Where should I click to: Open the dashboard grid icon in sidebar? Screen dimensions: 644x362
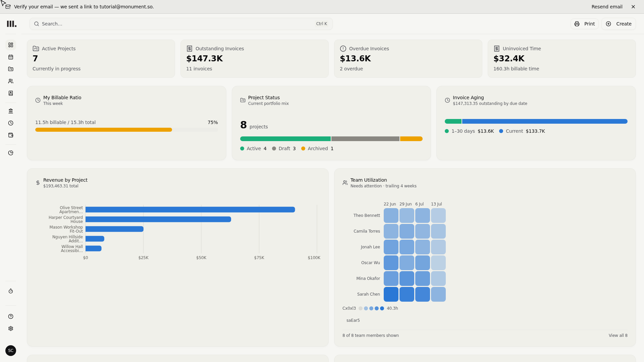coord(11,45)
